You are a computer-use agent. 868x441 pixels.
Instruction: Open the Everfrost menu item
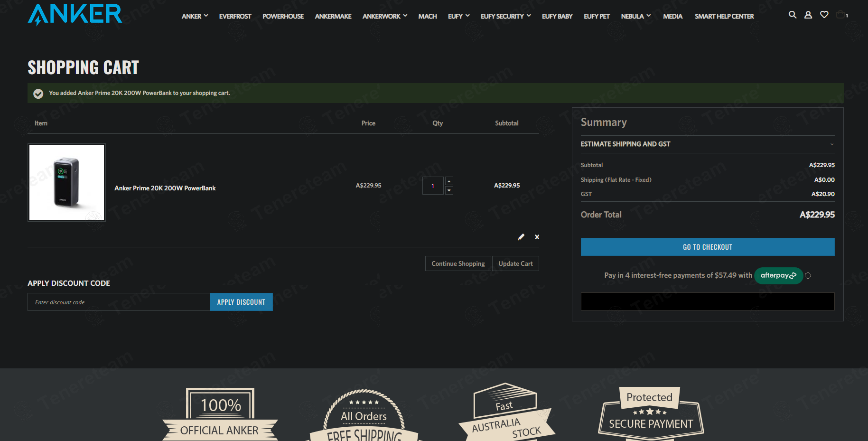click(x=235, y=16)
